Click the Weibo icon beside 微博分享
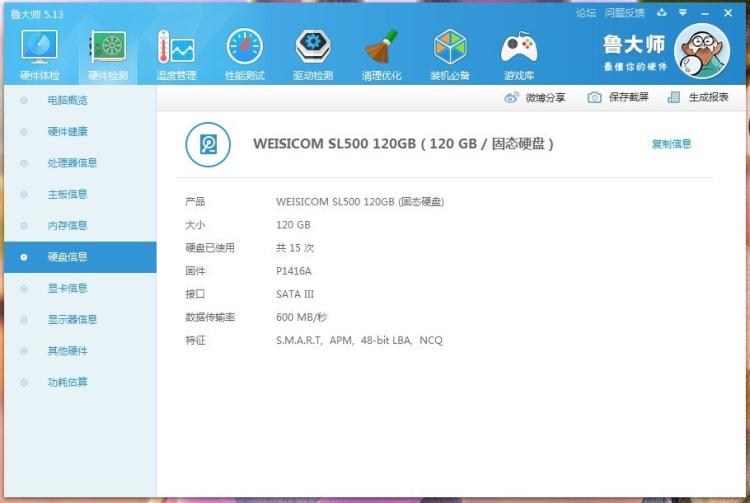The height and width of the screenshot is (503, 750). (511, 98)
